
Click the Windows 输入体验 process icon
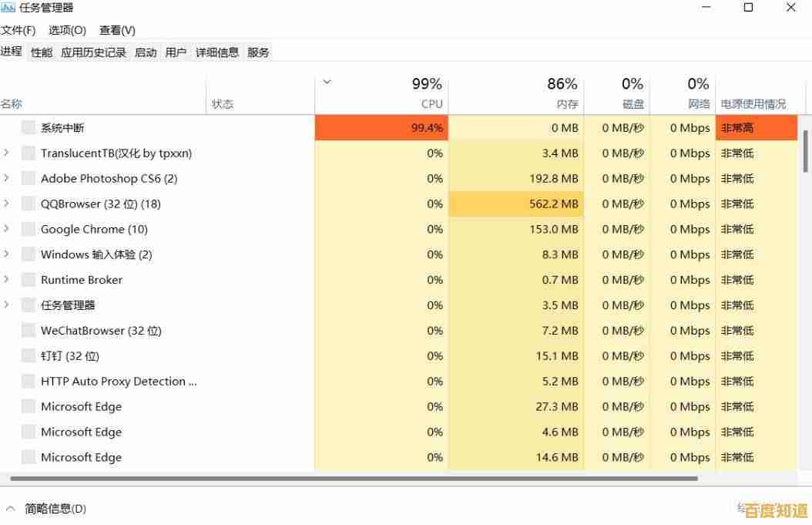point(28,254)
